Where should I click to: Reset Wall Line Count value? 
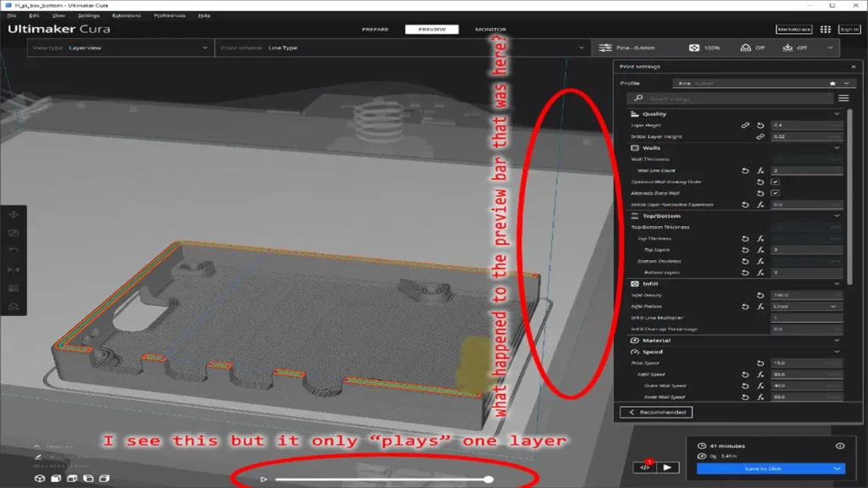click(x=745, y=171)
